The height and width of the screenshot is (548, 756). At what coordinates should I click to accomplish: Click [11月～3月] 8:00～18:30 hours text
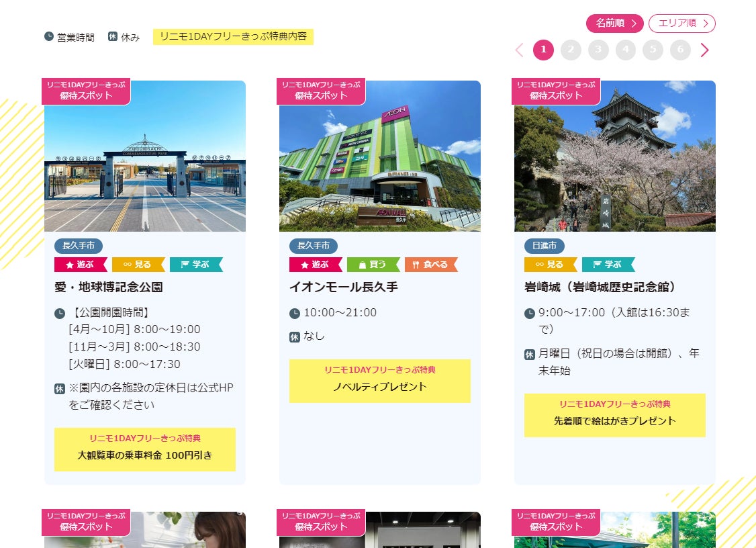pyautogui.click(x=134, y=347)
